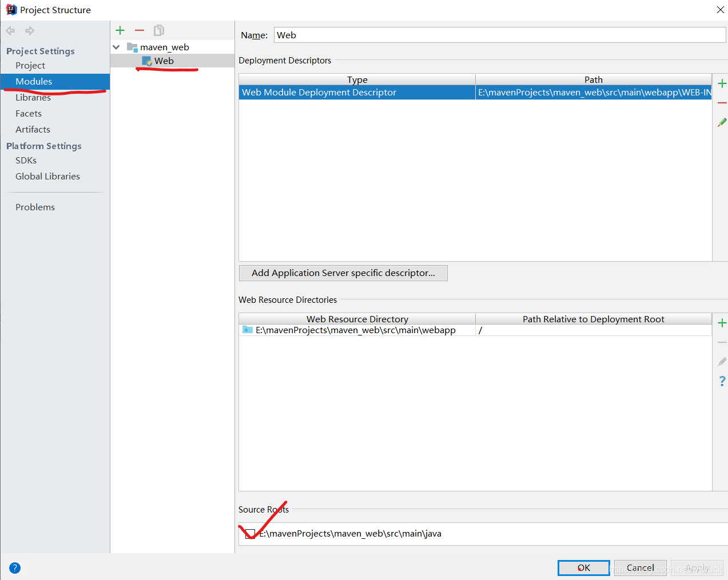Click the WEB-INF descriptor path cell

[x=594, y=93]
